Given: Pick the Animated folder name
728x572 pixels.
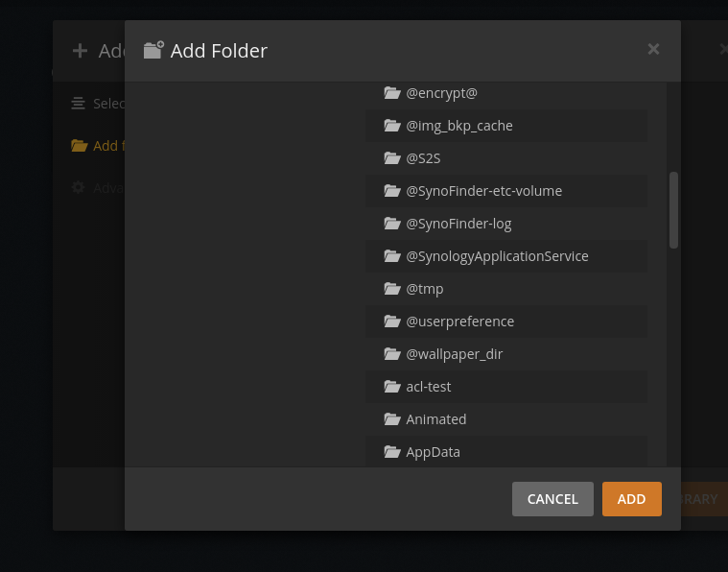Looking at the screenshot, I should (x=435, y=419).
